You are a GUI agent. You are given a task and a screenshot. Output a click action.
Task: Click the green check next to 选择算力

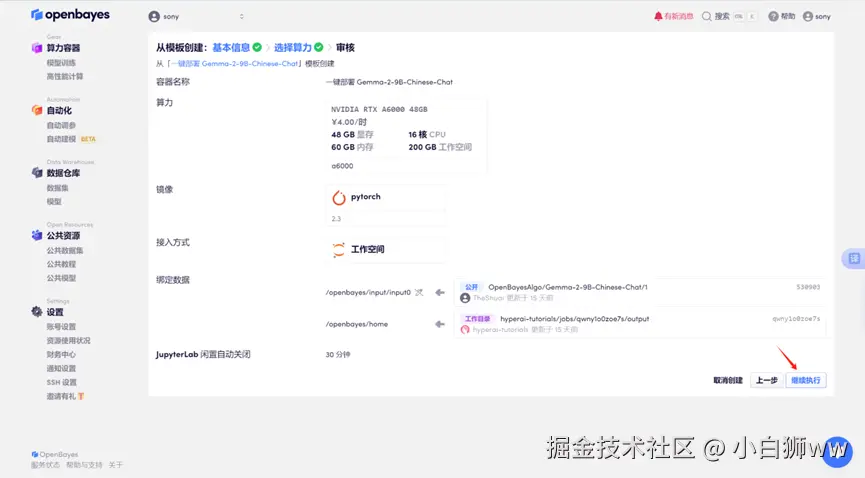pos(319,47)
